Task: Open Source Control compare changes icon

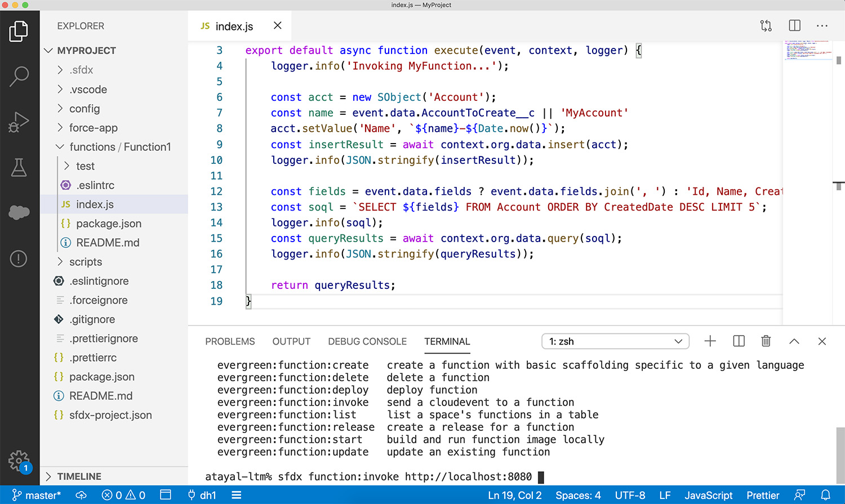Action: 766,26
